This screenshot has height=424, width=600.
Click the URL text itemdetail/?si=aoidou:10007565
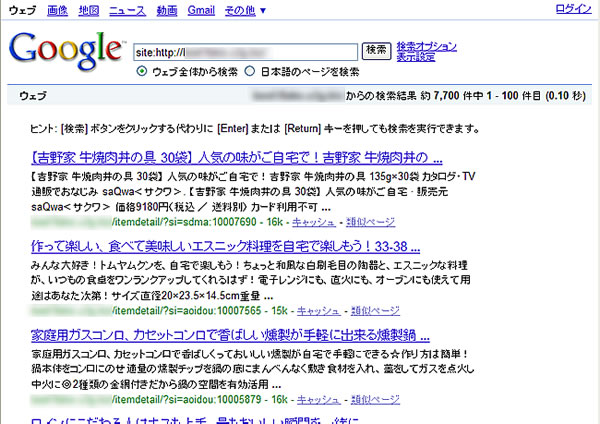click(187, 311)
